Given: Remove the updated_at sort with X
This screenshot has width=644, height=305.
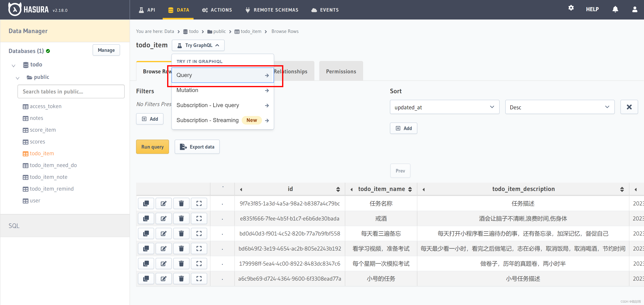Looking at the screenshot, I should pos(629,107).
